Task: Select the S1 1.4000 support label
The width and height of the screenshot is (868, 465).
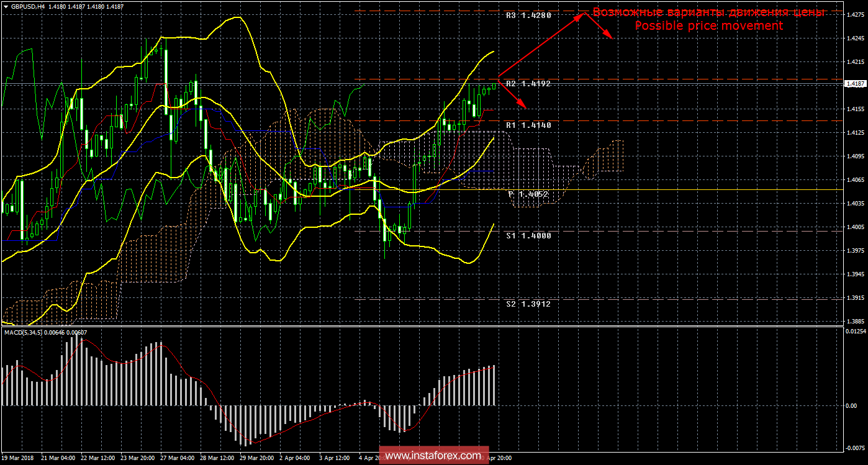Action: (x=528, y=236)
